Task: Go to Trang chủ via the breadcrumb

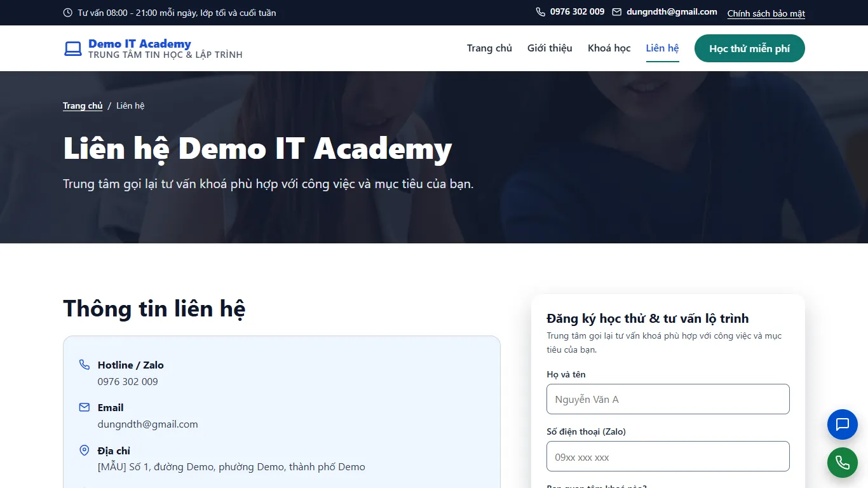Action: pos(83,105)
